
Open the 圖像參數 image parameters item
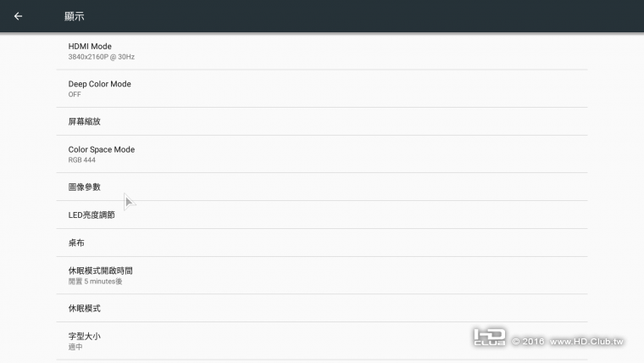coord(85,187)
